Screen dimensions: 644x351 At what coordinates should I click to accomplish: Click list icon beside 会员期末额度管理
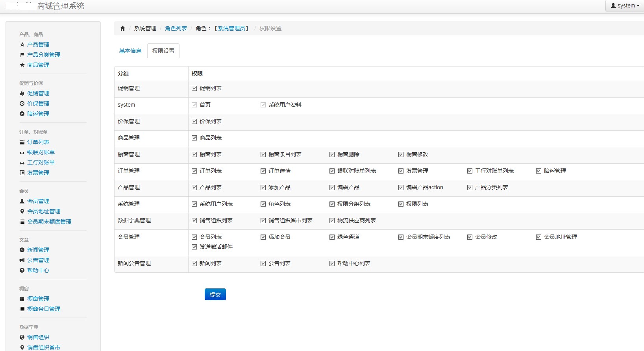click(x=22, y=222)
